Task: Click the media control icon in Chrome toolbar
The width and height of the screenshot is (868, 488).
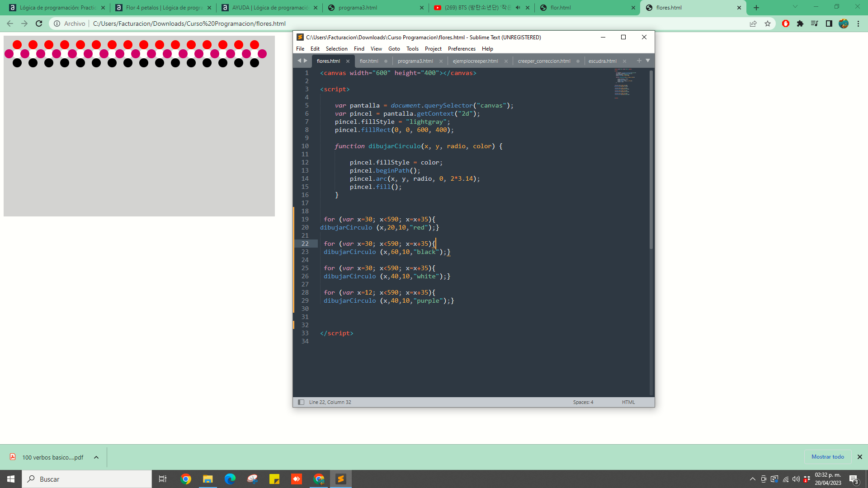Action: pyautogui.click(x=815, y=23)
